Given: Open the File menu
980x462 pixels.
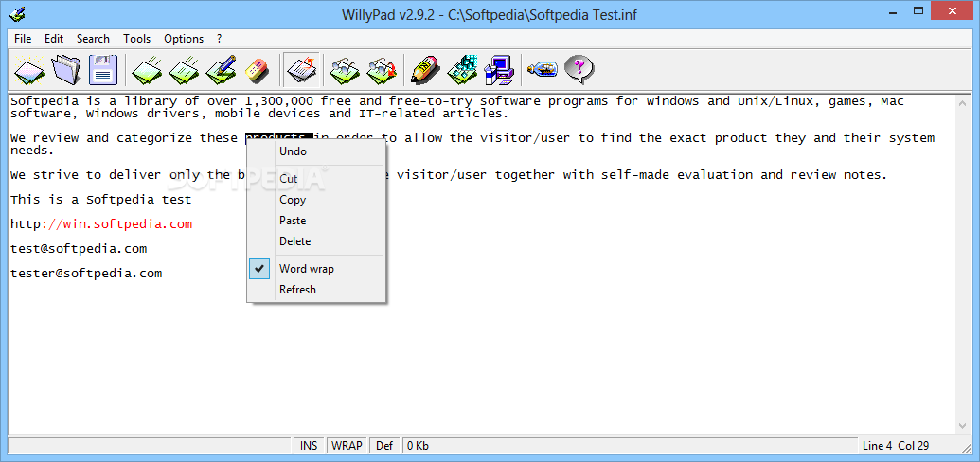Looking at the screenshot, I should [x=23, y=39].
